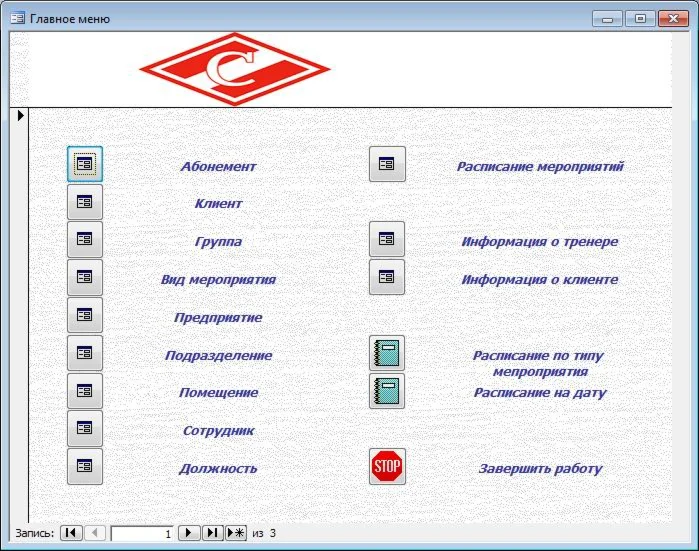Click the Расписание по типу мепроприятия label
The width and height of the screenshot is (699, 551).
pyautogui.click(x=539, y=363)
